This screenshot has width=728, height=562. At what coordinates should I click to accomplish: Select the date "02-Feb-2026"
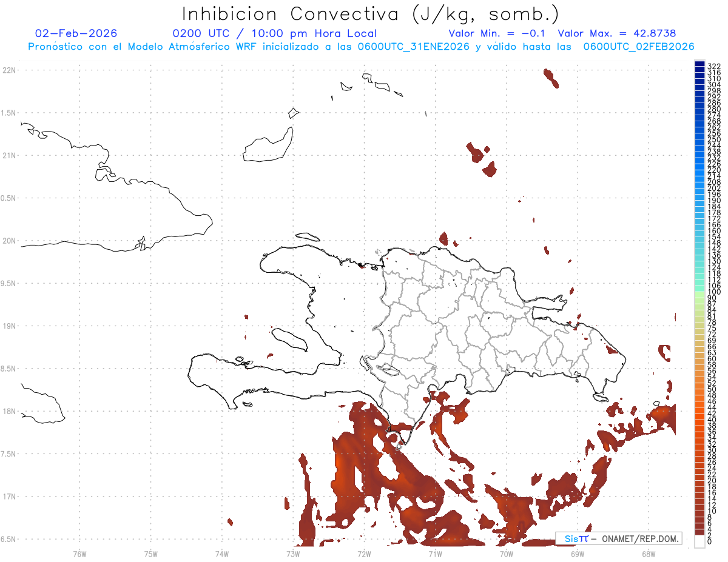click(x=76, y=33)
